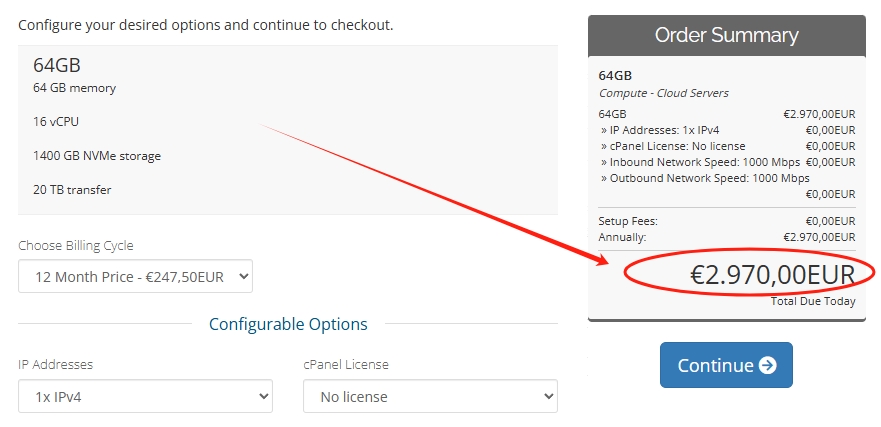
Task: Click the Setup Fees line in summary
Action: coord(628,221)
